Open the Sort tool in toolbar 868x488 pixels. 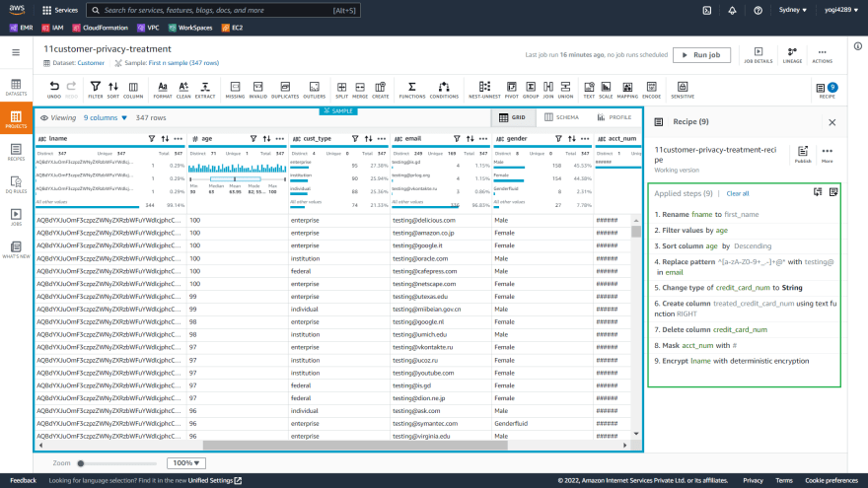112,90
